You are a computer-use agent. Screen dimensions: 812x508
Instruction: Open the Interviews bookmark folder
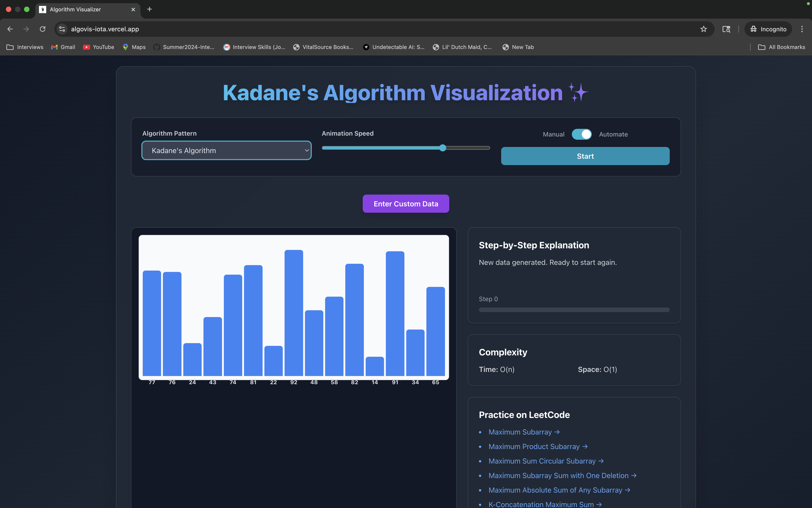pyautogui.click(x=25, y=47)
